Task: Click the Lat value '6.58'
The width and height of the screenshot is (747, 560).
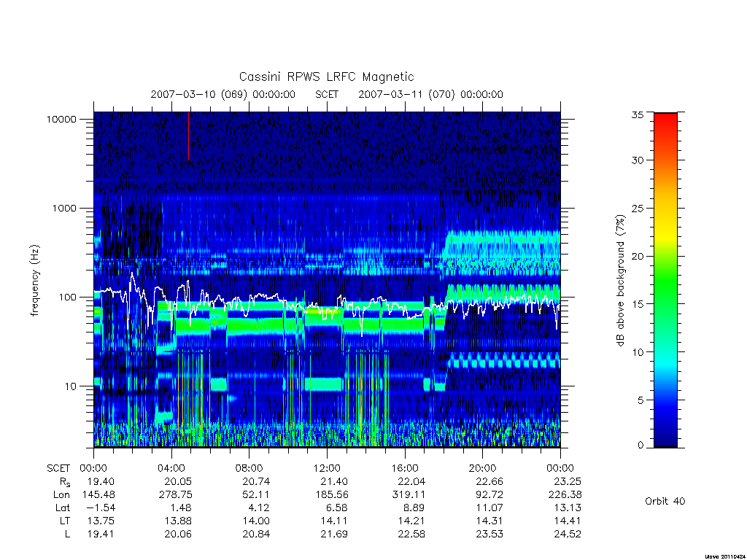Action: 337,507
